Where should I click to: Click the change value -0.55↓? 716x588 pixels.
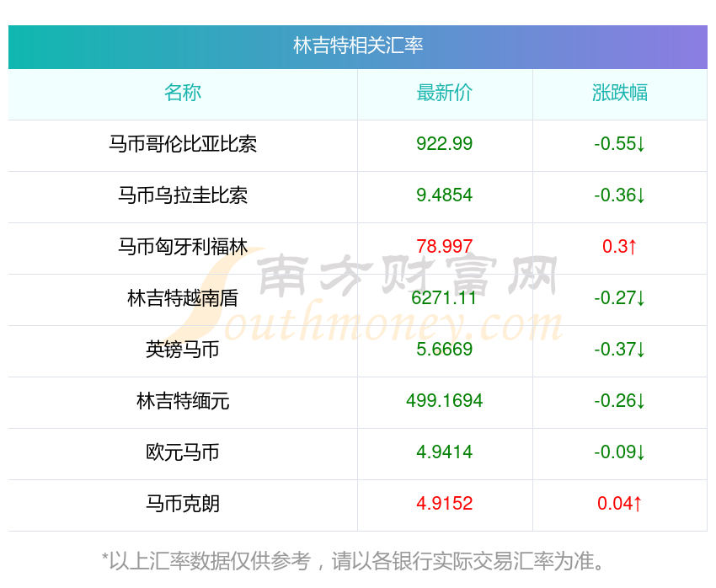[x=620, y=144]
